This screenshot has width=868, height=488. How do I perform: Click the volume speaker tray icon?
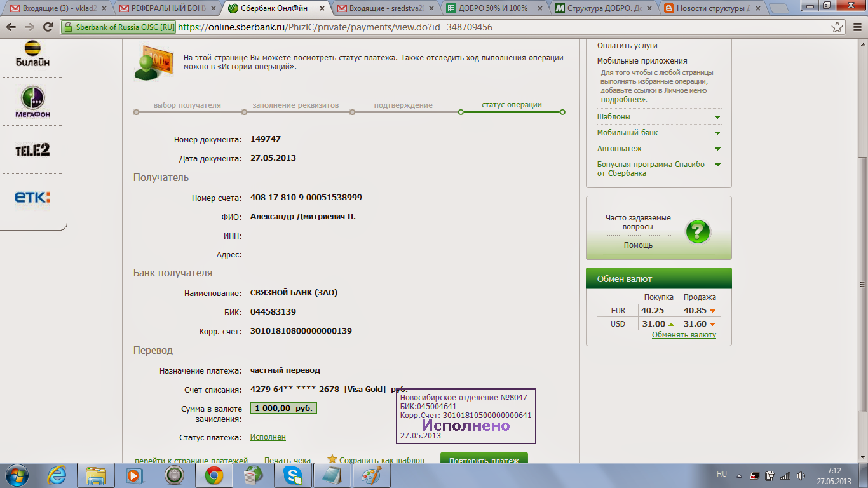(801, 475)
